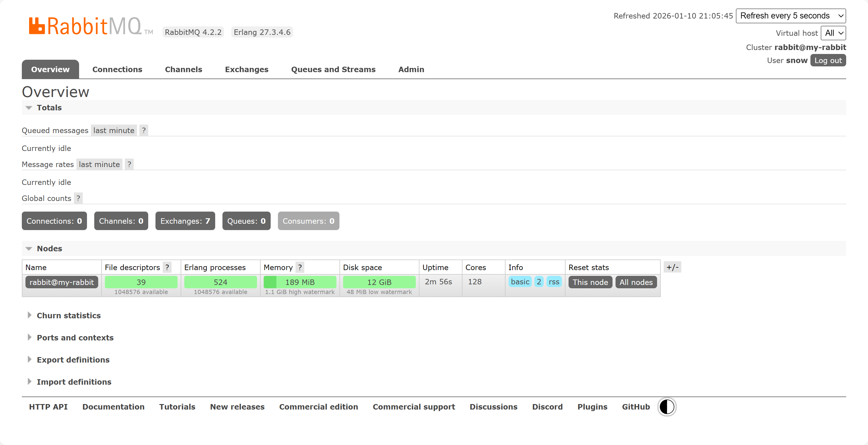
Task: Go to the Exchanges tab
Action: tap(246, 69)
